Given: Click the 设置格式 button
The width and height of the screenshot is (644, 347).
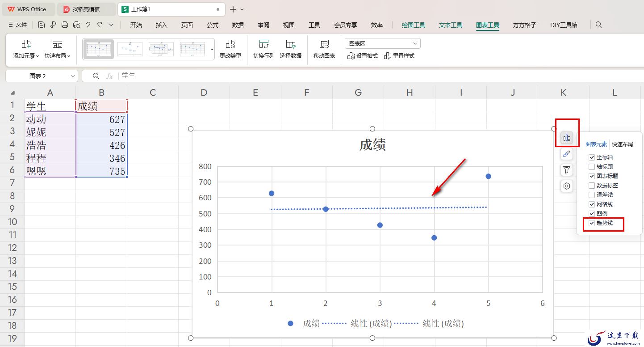Looking at the screenshot, I should click(x=363, y=56).
